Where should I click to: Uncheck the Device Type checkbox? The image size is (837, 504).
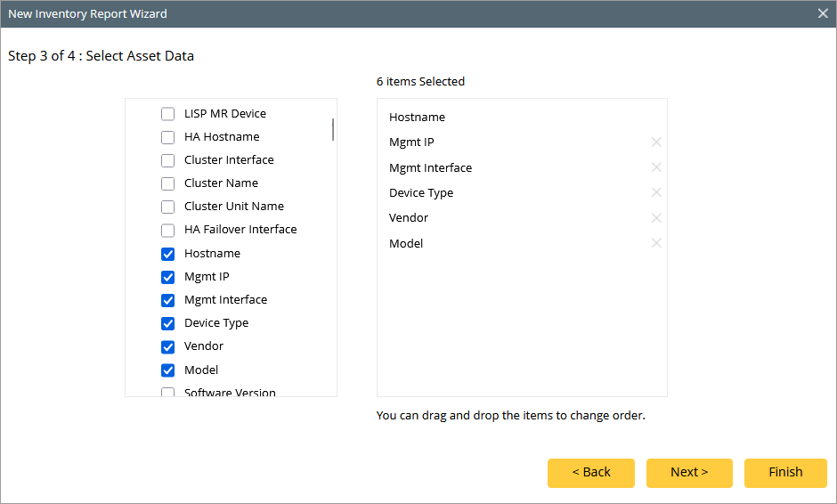click(167, 323)
